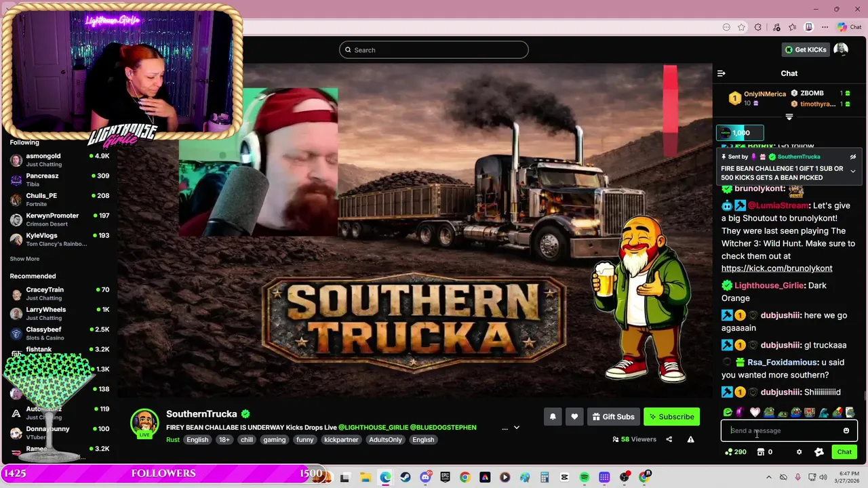Open CraceyTrain recommended channel
The image size is (868, 488).
click(x=60, y=293)
